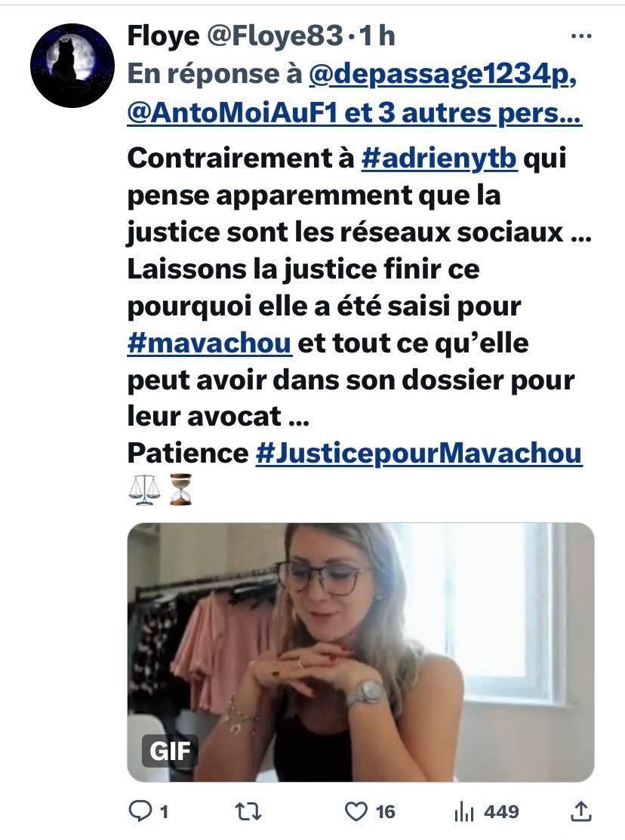This screenshot has width=625, height=840.
Task: Tap the retweet arrows icon
Action: coord(248,811)
